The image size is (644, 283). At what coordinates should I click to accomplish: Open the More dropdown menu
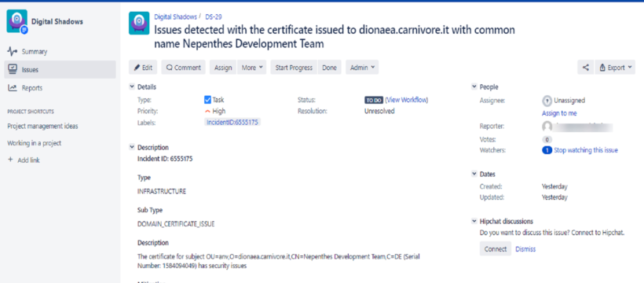(x=252, y=68)
